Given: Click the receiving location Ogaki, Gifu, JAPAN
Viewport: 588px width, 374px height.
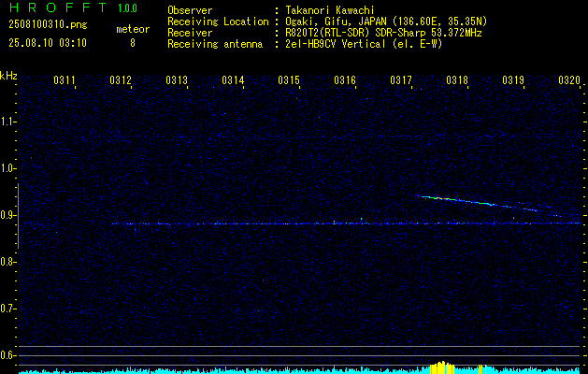Looking at the screenshot, I should pyautogui.click(x=386, y=22).
